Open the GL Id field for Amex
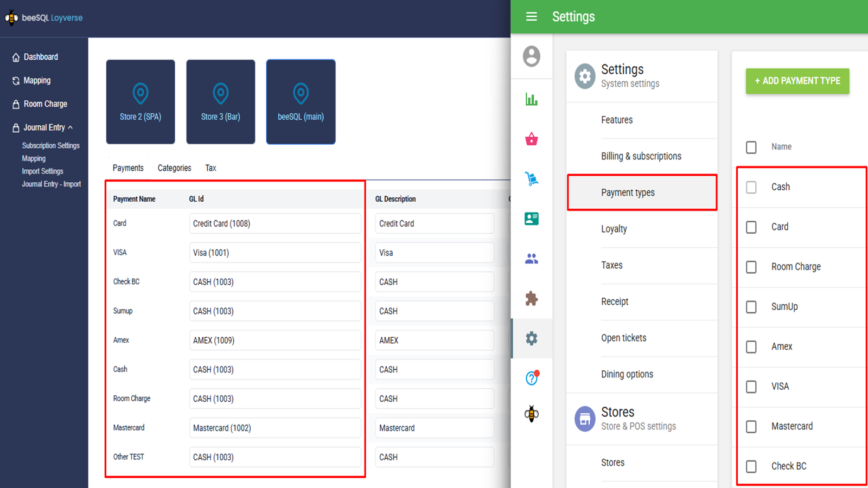Image resolution: width=868 pixels, height=488 pixels. click(275, 341)
